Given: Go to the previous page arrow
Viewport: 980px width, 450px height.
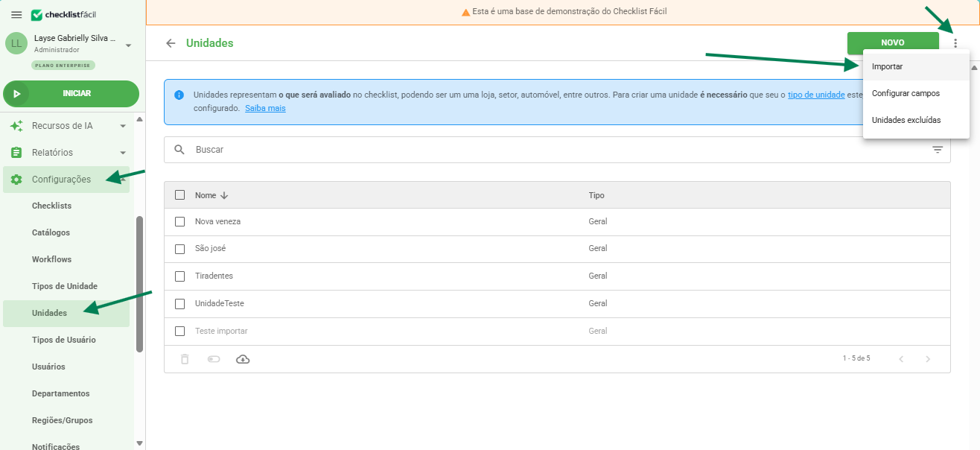Looking at the screenshot, I should coord(901,359).
